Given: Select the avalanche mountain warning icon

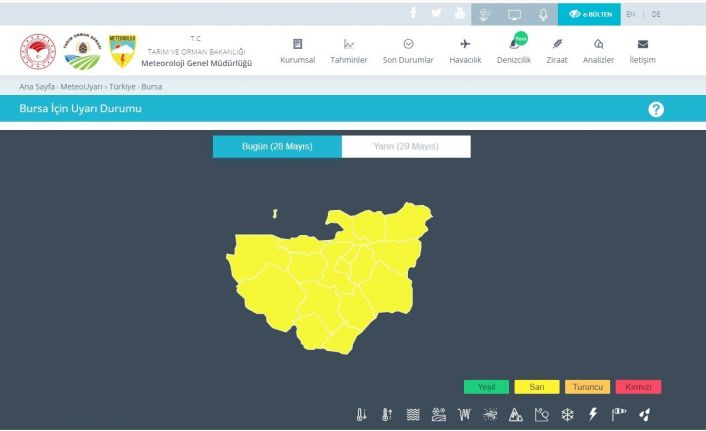Looking at the screenshot, I should point(516,415).
